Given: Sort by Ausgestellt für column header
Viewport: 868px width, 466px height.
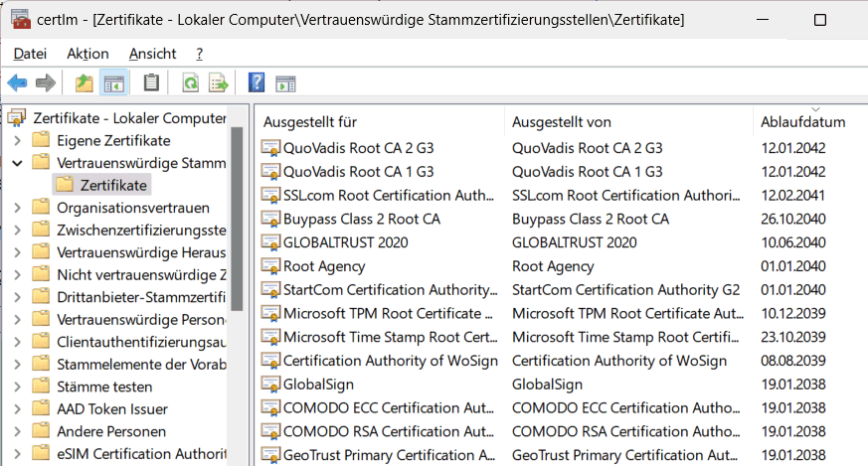Looking at the screenshot, I should [x=380, y=122].
